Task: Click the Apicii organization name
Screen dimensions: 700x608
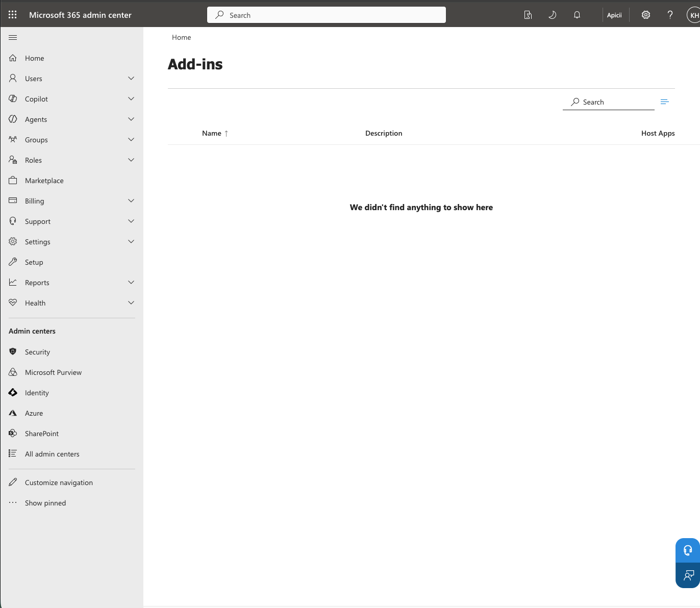Action: (614, 15)
